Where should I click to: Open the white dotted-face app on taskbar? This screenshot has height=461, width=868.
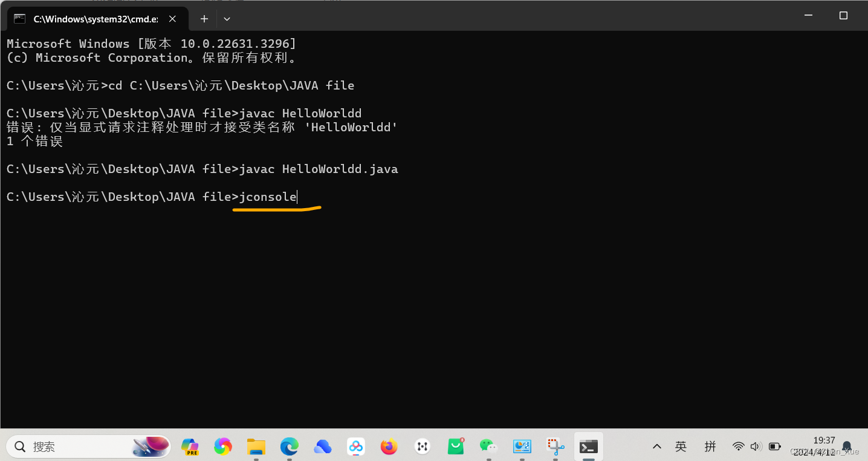click(423, 446)
